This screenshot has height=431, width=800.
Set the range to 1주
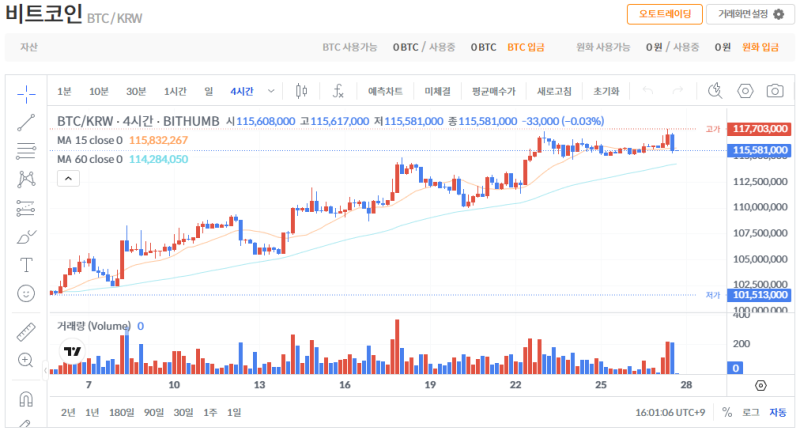210,412
